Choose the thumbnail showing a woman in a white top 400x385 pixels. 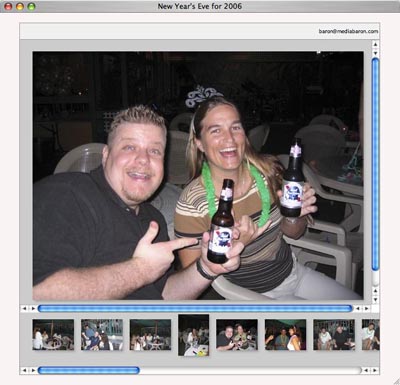pyautogui.click(x=286, y=334)
